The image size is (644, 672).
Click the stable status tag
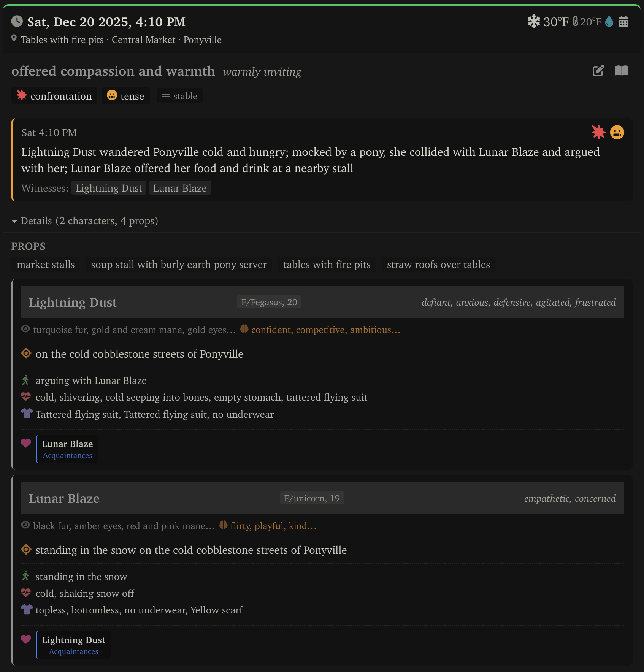click(x=179, y=96)
